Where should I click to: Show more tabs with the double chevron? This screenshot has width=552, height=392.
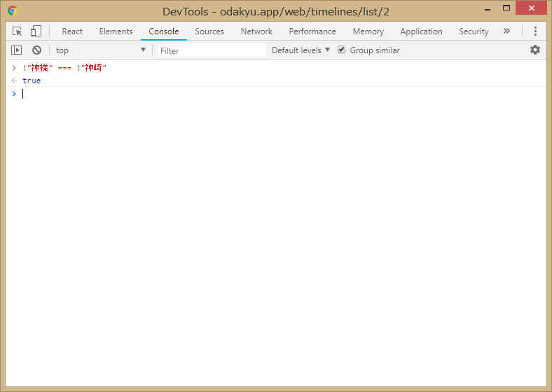tap(506, 31)
